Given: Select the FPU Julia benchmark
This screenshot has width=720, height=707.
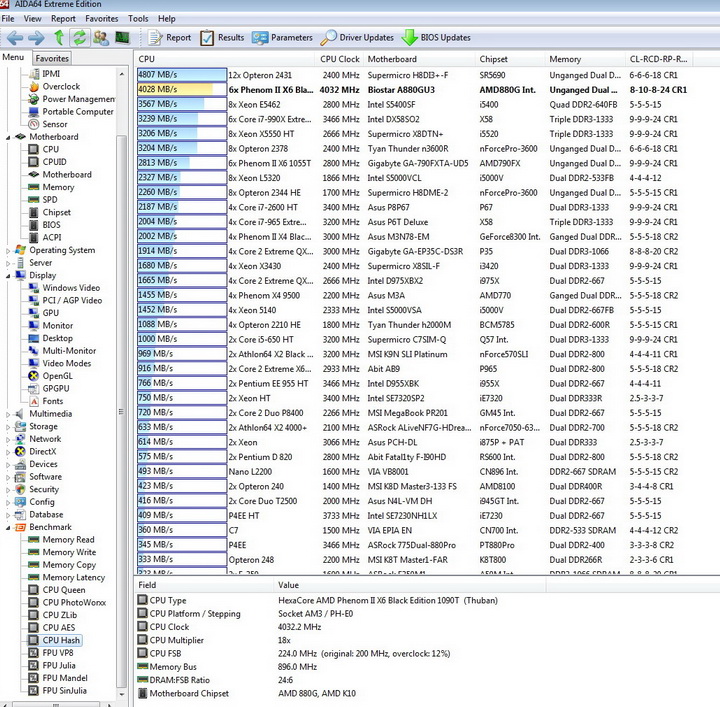Looking at the screenshot, I should pyautogui.click(x=59, y=665).
